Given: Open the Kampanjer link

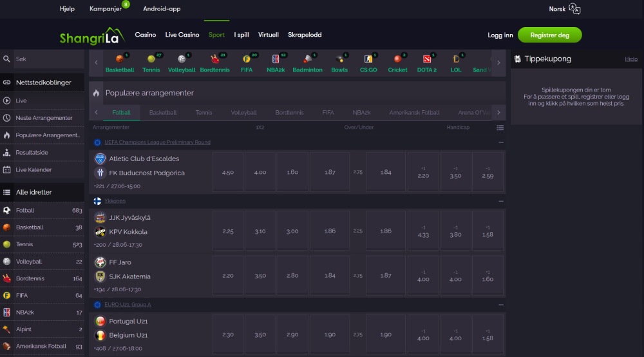Looking at the screenshot, I should click(x=106, y=8).
